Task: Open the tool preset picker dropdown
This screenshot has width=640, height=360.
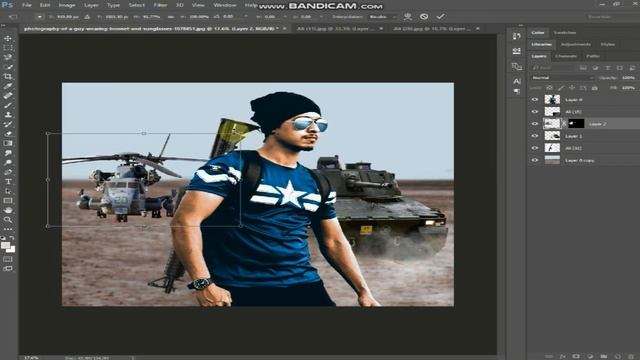Action: (x=40, y=17)
